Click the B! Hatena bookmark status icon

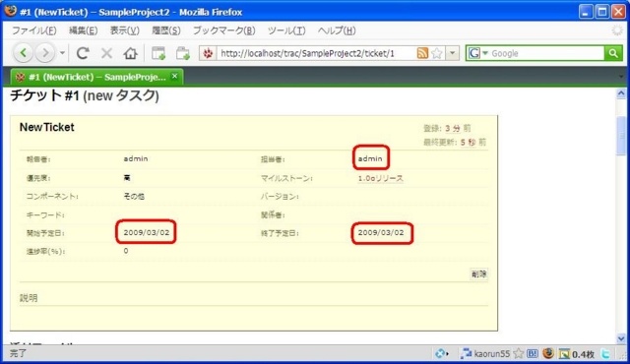point(533,353)
